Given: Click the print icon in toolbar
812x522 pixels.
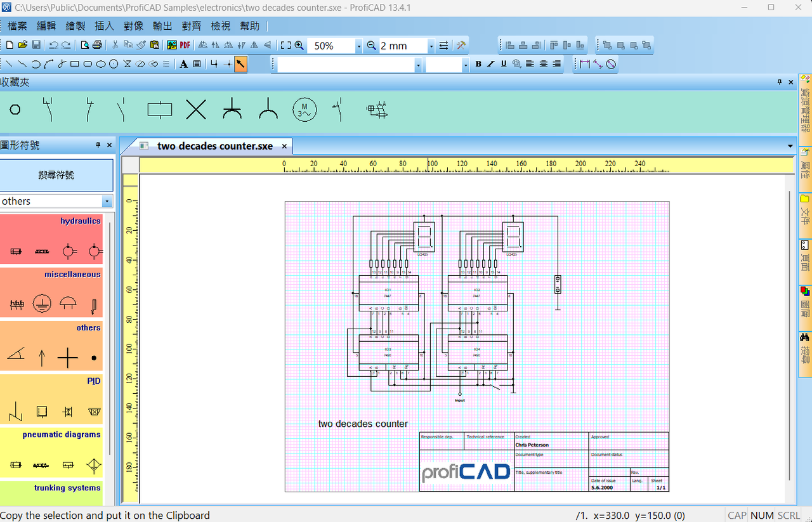Looking at the screenshot, I should pyautogui.click(x=97, y=45).
